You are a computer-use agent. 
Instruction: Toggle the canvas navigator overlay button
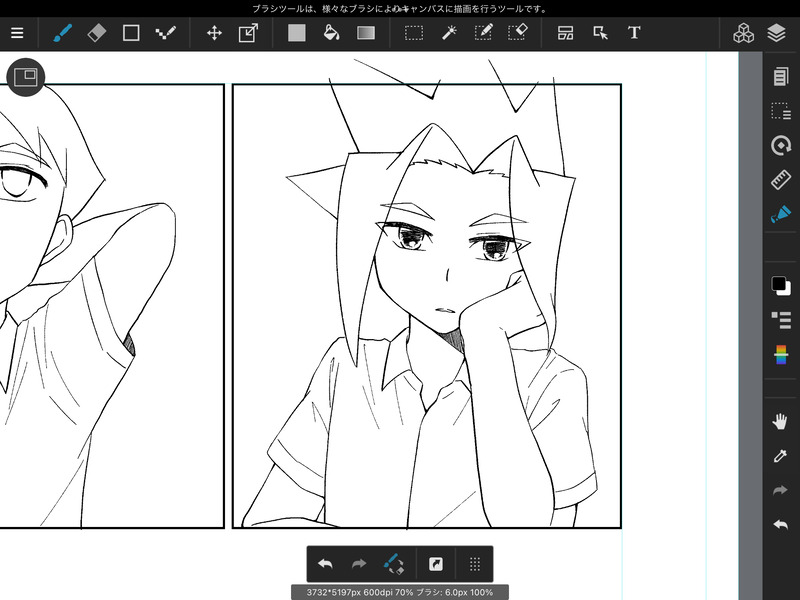point(26,77)
